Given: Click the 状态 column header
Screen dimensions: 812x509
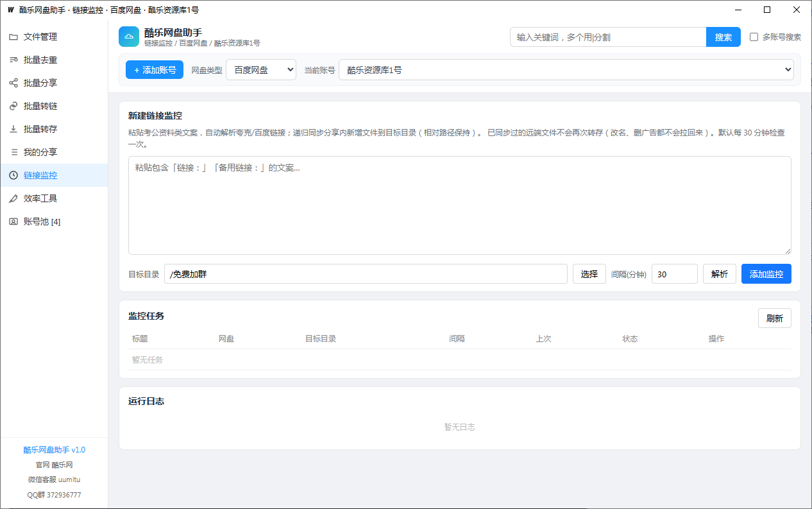Looking at the screenshot, I should (x=630, y=339).
